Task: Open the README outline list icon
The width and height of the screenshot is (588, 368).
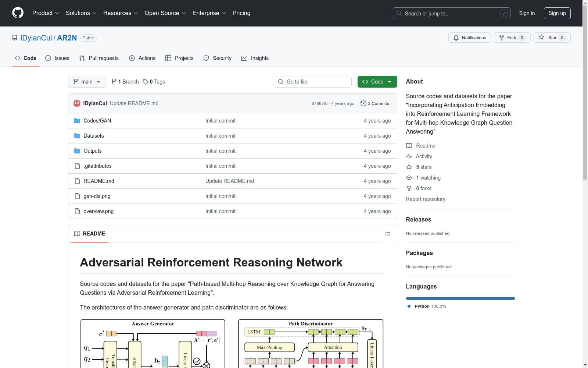Action: click(387, 234)
